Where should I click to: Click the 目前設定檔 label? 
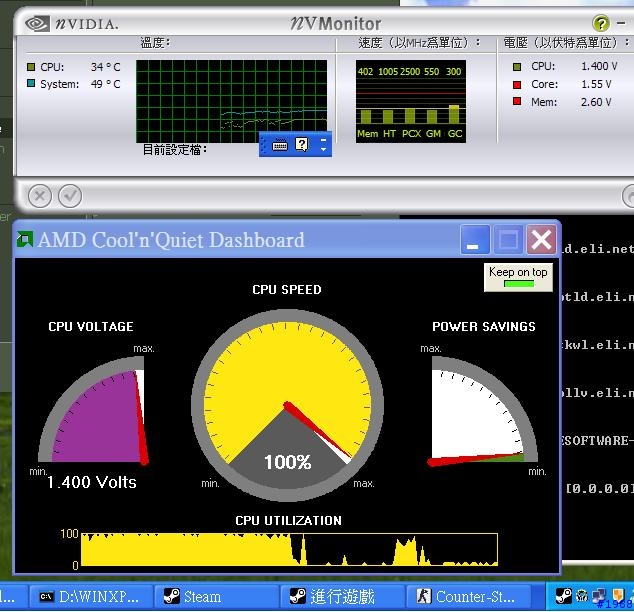click(x=175, y=150)
